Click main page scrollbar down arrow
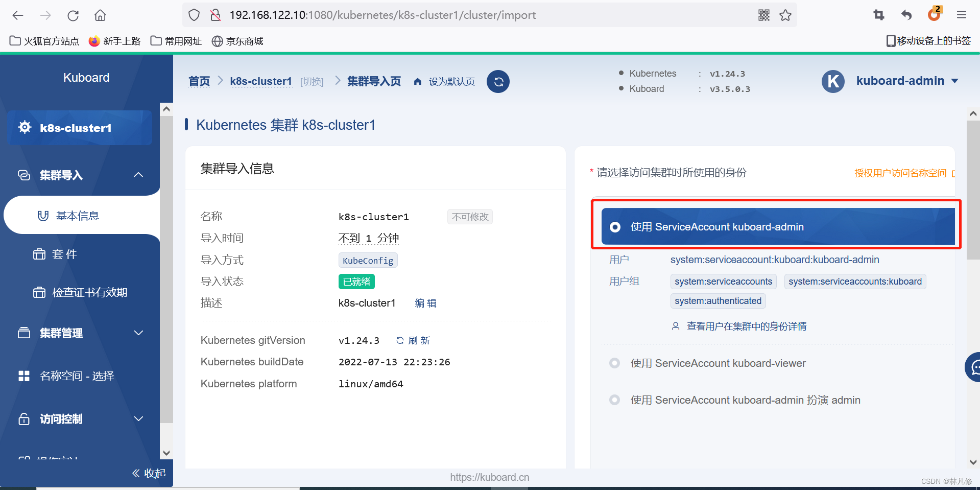 click(973, 462)
